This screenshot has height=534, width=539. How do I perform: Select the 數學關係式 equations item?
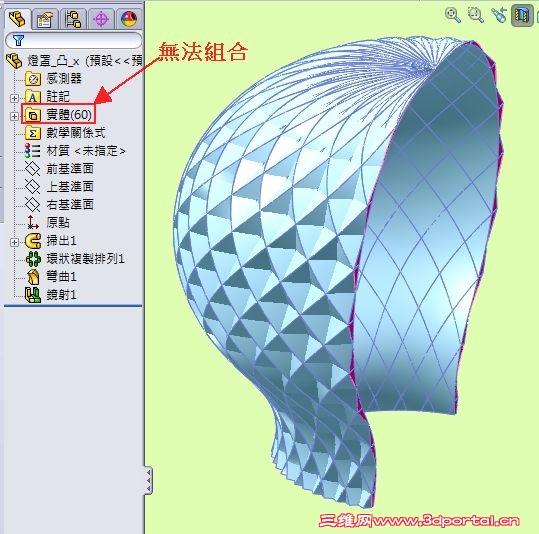coord(76,133)
